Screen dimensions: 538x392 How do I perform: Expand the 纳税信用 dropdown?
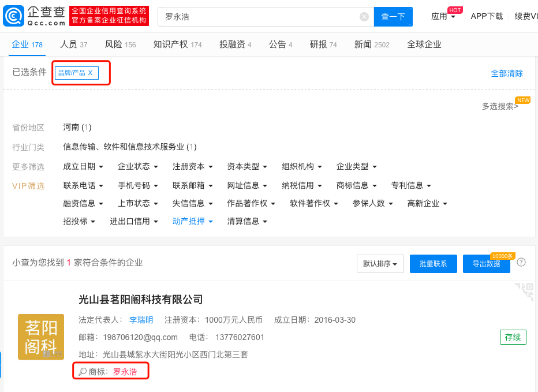pos(301,185)
